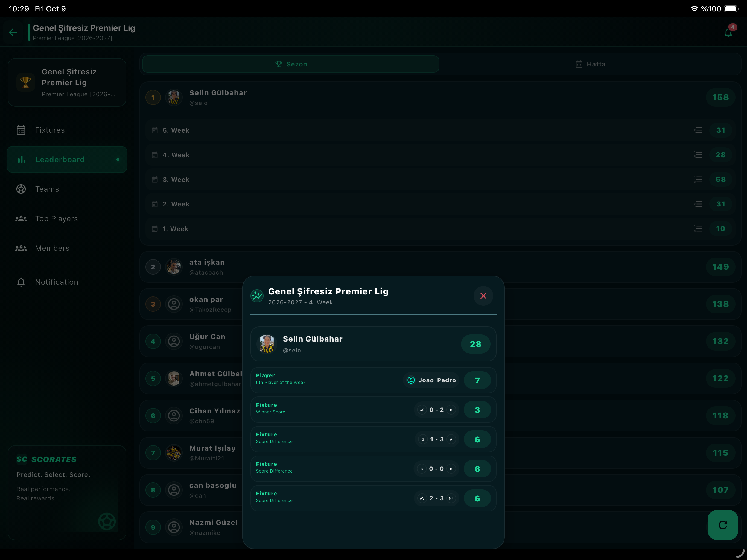Open details list icon for 1. Week
The width and height of the screenshot is (747, 560).
(x=698, y=229)
